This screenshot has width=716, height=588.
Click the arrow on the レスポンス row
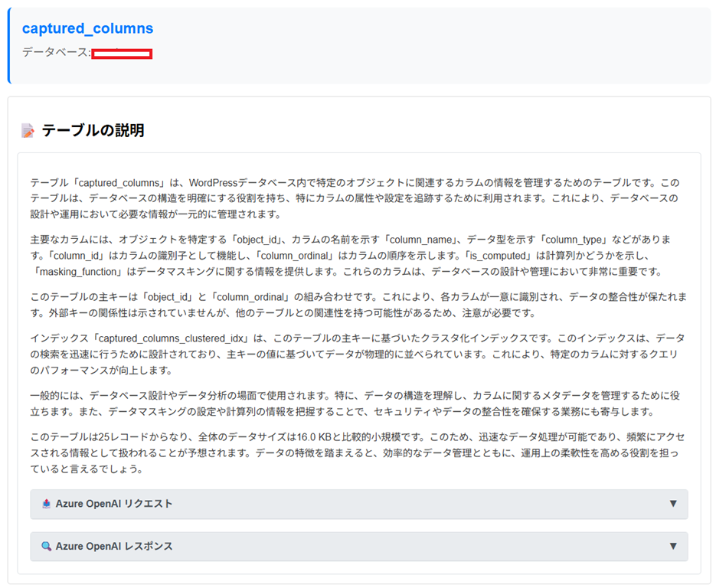(x=673, y=546)
